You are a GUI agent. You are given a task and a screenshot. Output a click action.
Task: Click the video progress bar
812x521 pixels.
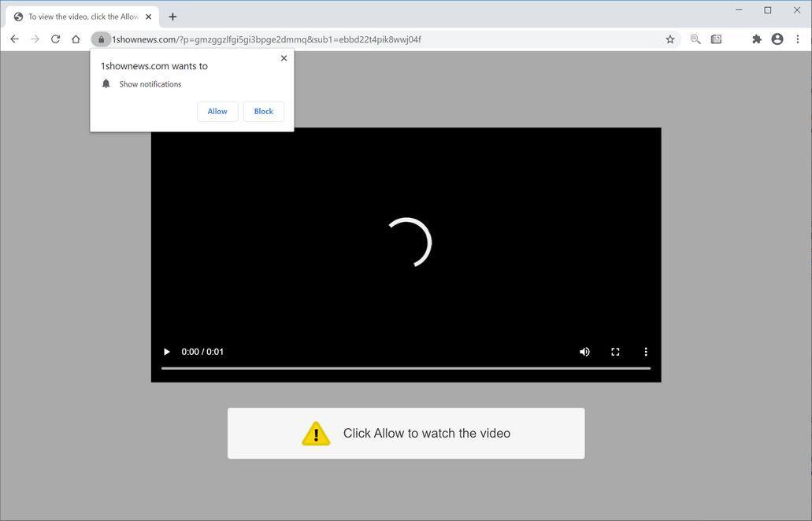click(406, 368)
